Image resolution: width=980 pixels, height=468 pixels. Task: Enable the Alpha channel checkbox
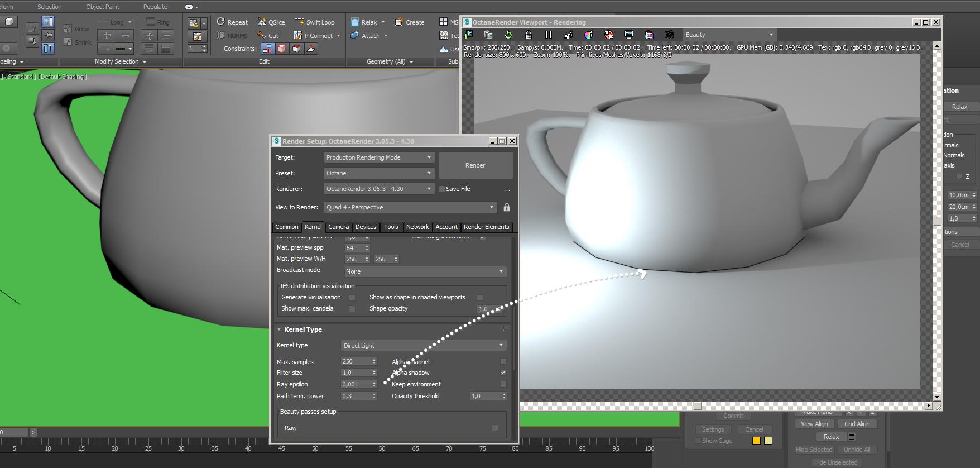point(503,362)
